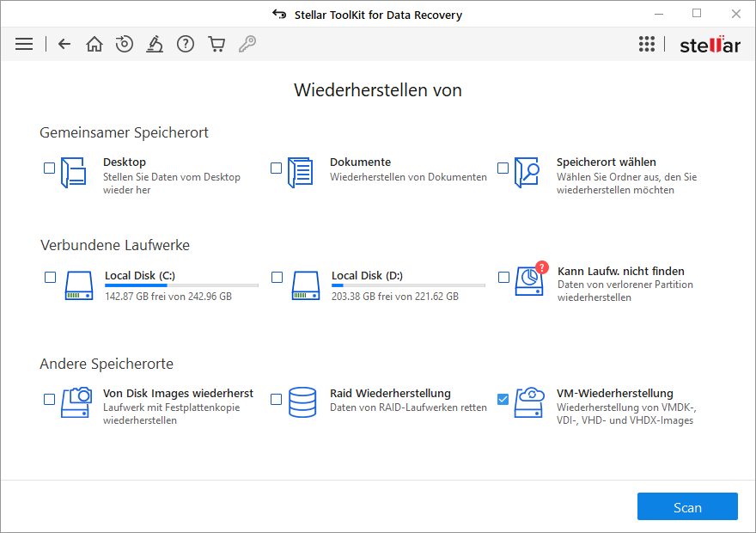Tick the Dokumente checkbox
The width and height of the screenshot is (756, 533).
[277, 168]
